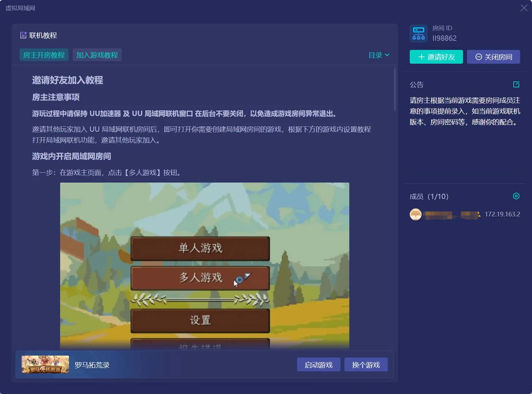Click the member avatar icon
Image resolution: width=532 pixels, height=394 pixels.
(x=416, y=214)
